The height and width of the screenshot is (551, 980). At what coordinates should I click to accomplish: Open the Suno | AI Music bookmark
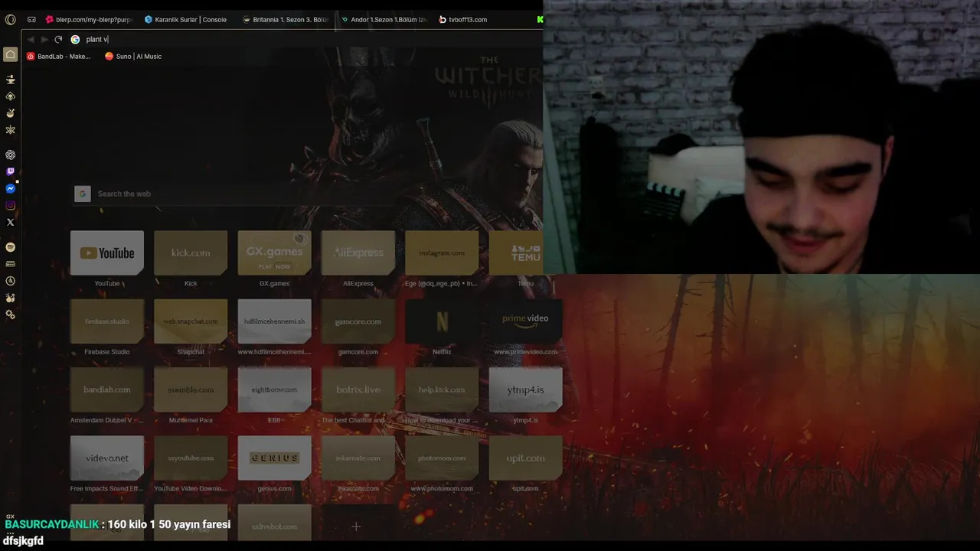(x=133, y=56)
